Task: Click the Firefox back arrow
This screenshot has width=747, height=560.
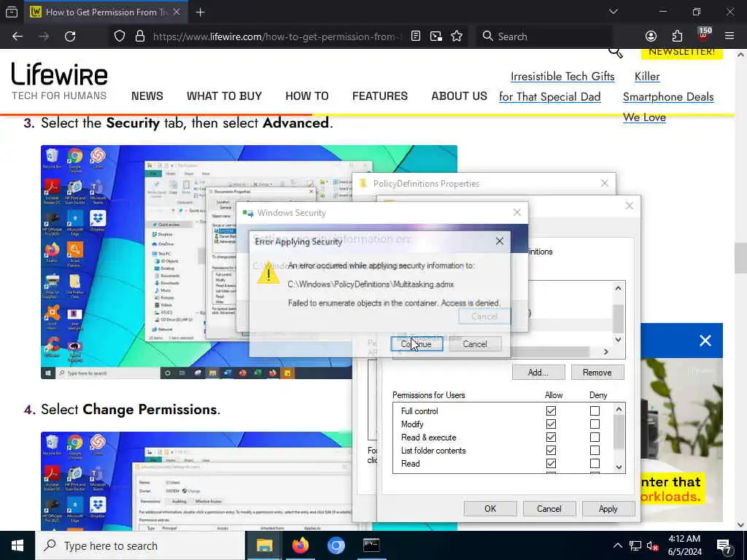Action: [18, 36]
